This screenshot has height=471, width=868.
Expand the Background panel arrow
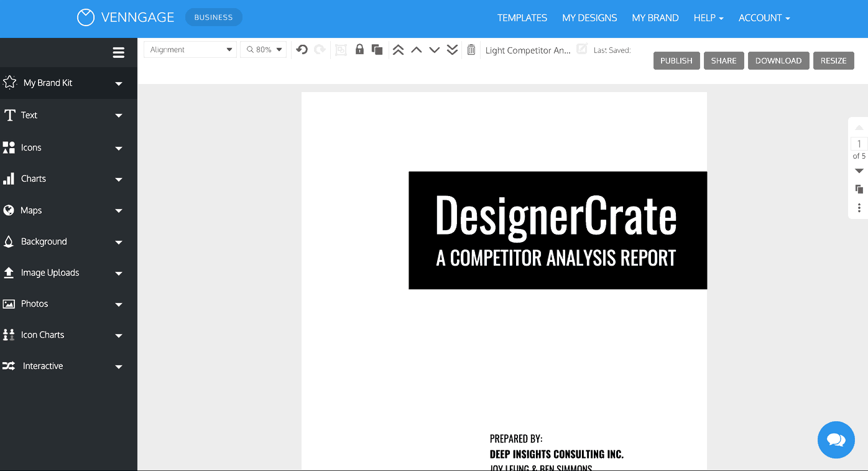tap(119, 242)
